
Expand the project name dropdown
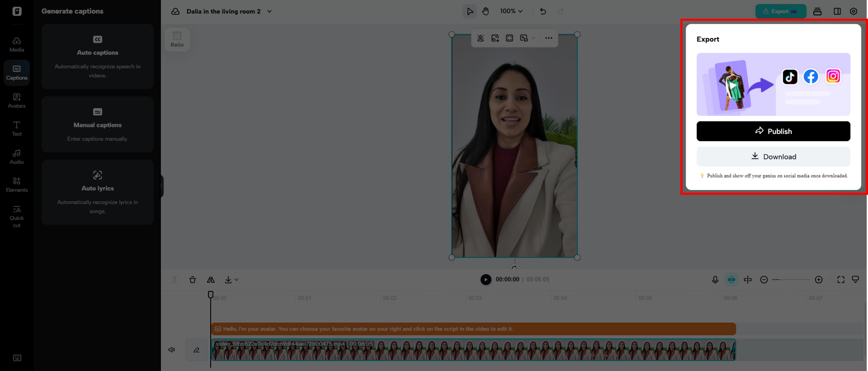click(x=270, y=11)
